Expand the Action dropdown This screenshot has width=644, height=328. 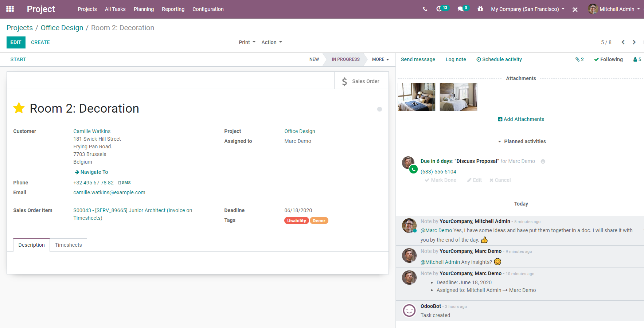[272, 42]
